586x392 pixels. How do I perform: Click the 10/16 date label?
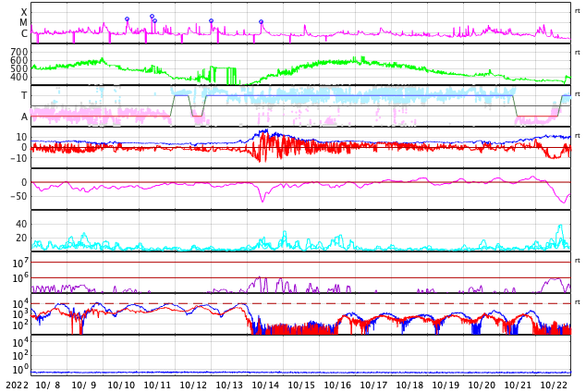pos(337,386)
